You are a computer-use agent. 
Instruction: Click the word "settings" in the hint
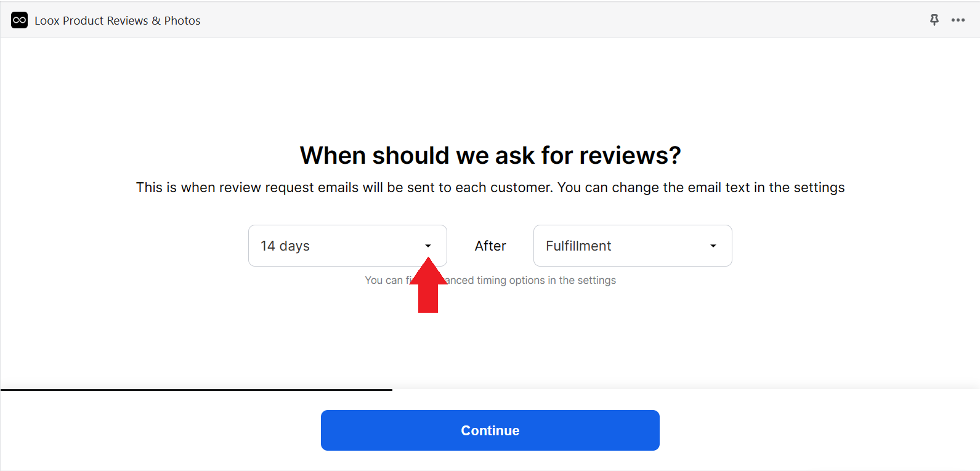coord(597,280)
